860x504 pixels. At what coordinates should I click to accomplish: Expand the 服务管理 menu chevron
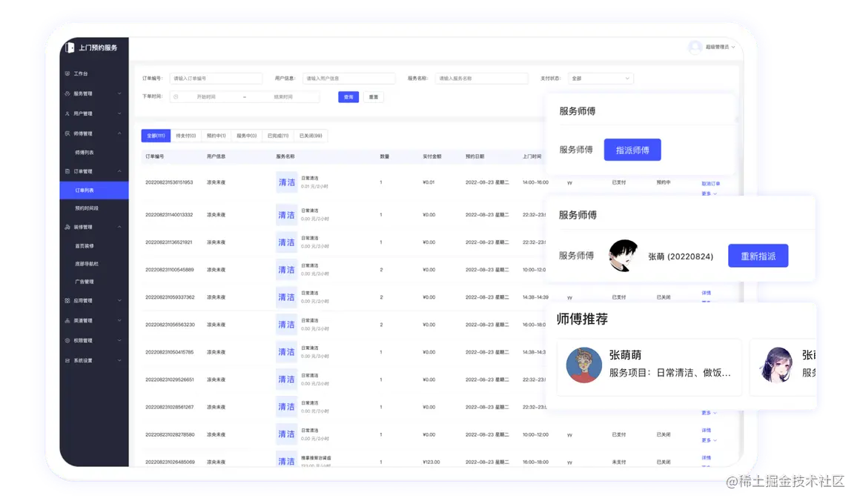[119, 94]
